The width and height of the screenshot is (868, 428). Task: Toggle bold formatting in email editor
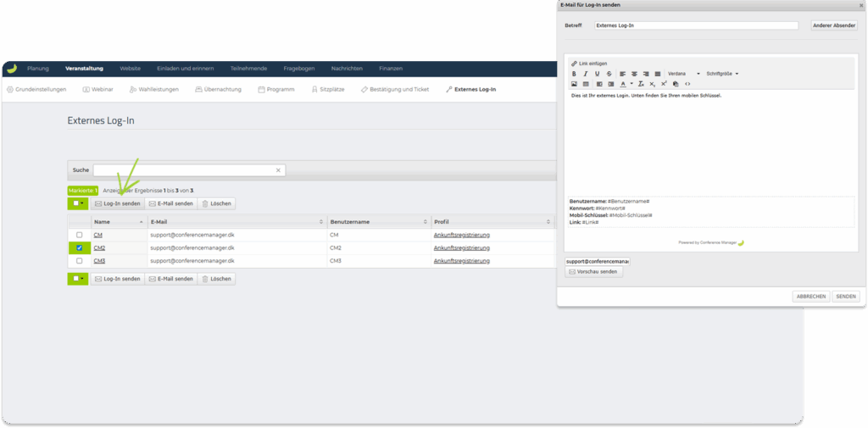tap(574, 74)
